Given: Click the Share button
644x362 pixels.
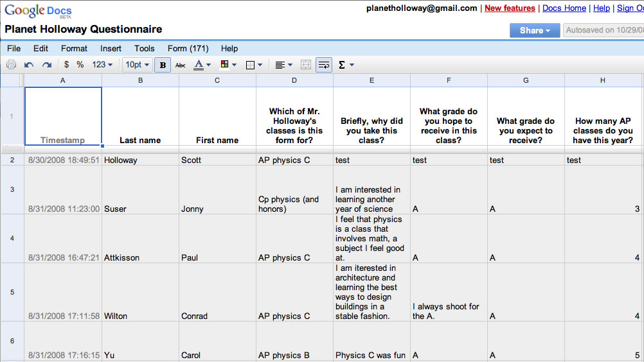Looking at the screenshot, I should click(x=535, y=30).
